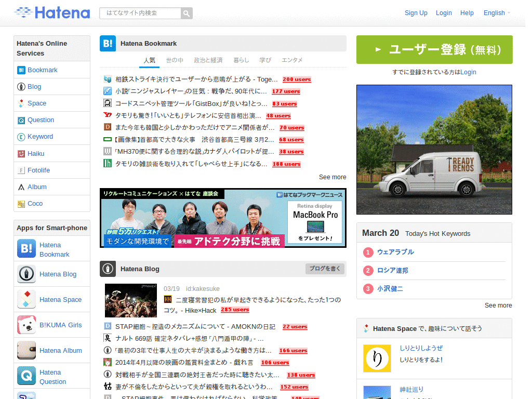Click favicon beside the STAP細胞 blog entry

[108, 326]
